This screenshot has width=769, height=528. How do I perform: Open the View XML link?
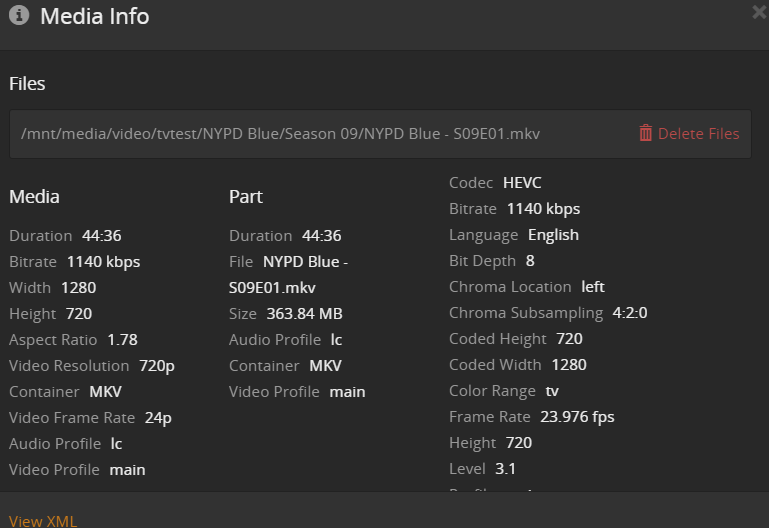43,521
